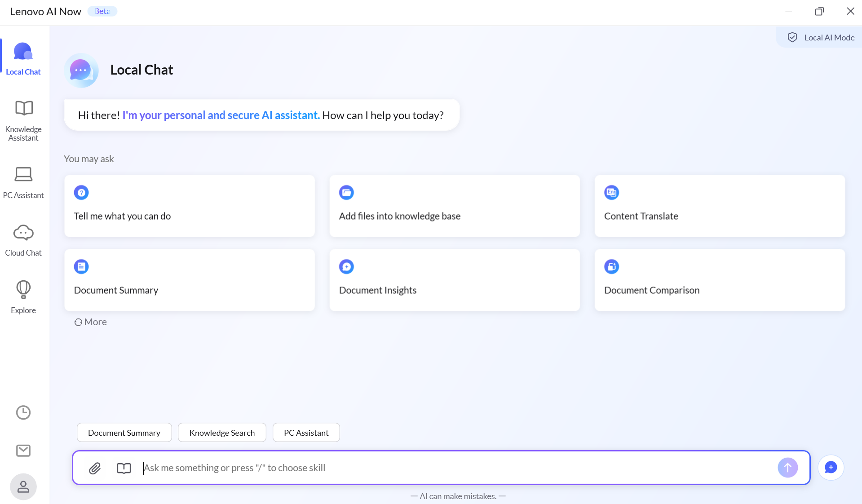Open knowledge base book icon in input bar
This screenshot has width=862, height=504.
click(124, 468)
